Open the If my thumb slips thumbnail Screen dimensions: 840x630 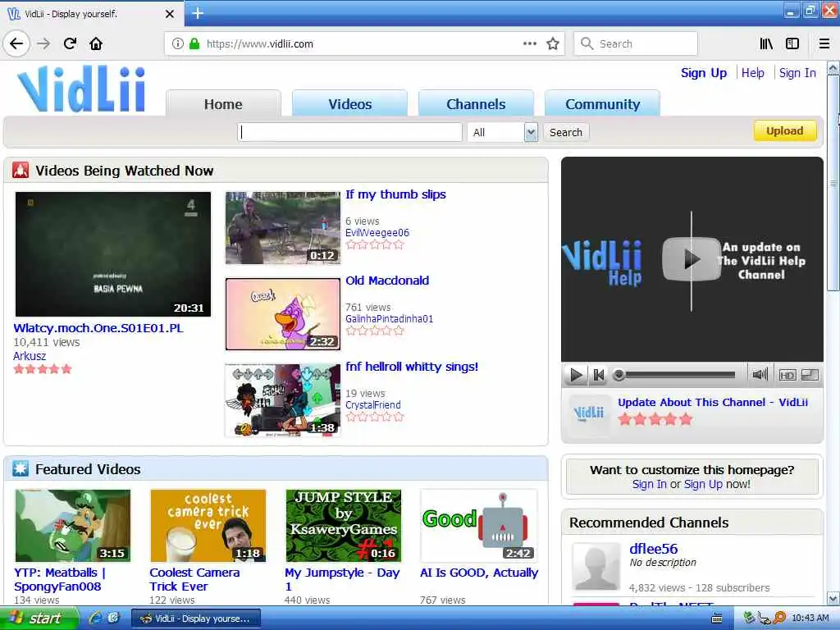tap(283, 228)
